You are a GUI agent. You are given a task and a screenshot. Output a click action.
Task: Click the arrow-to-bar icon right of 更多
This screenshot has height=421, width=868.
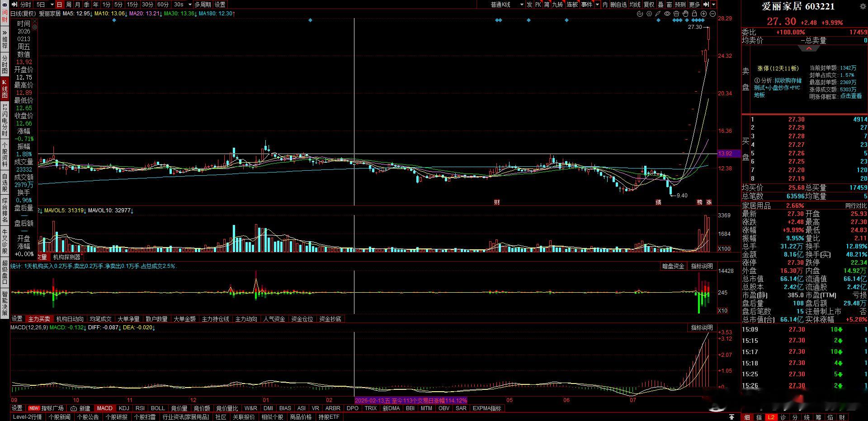[x=706, y=5]
